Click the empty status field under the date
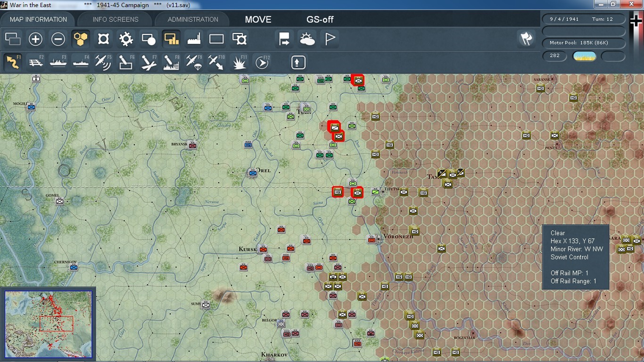The image size is (644, 362). click(x=584, y=31)
